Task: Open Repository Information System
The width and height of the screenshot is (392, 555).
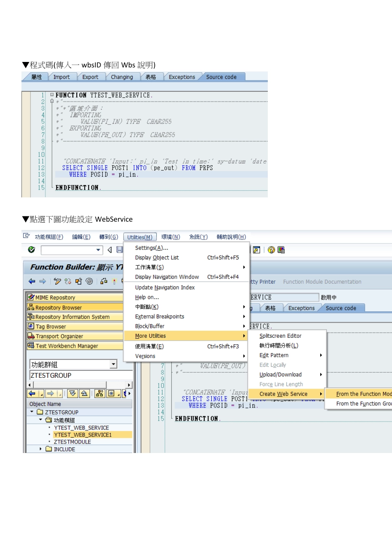Action: [75, 317]
